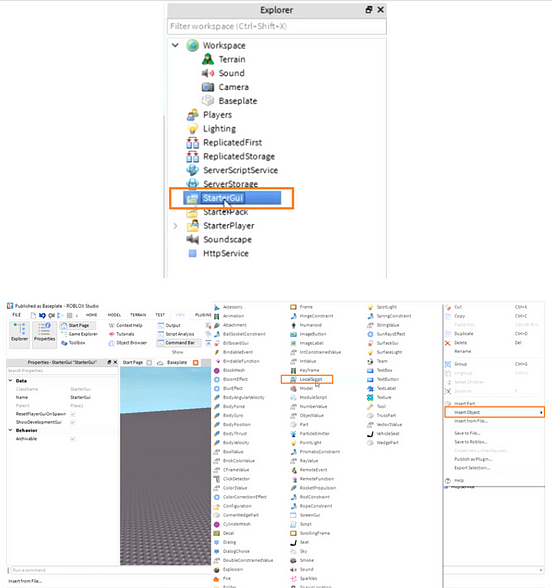Click the Start Page ribbon button
The height and width of the screenshot is (588, 552).
point(78,325)
